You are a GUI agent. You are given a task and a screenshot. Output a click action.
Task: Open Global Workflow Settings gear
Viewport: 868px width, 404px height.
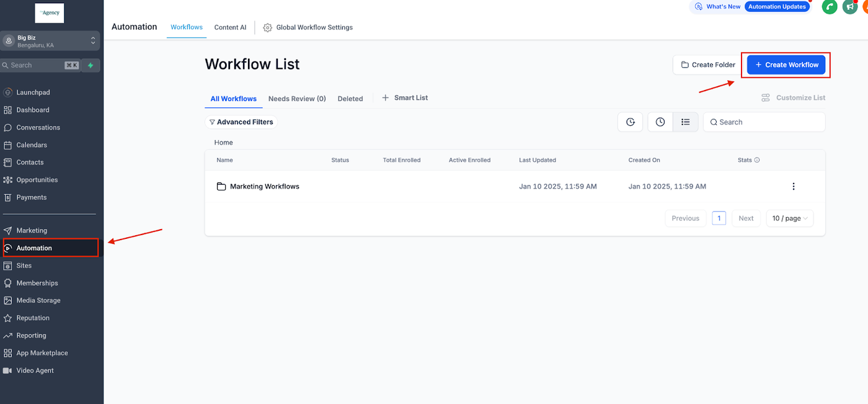point(268,27)
